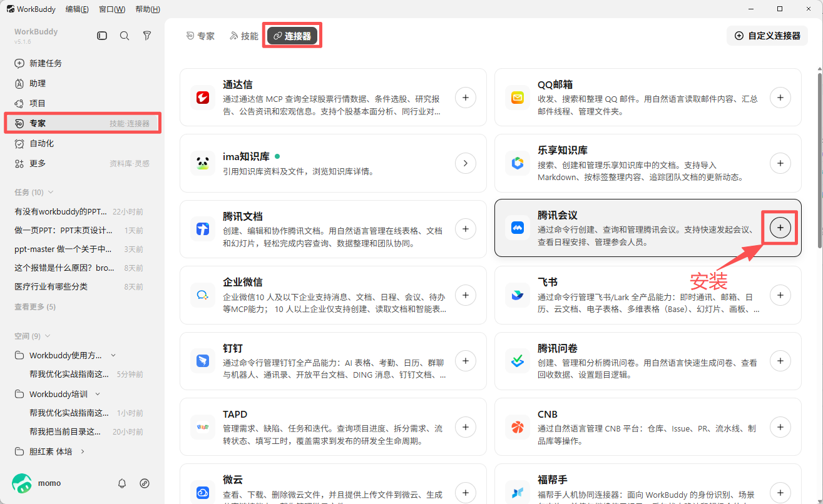The width and height of the screenshot is (823, 504).
Task: Open 自动化 in the sidebar
Action: click(83, 143)
